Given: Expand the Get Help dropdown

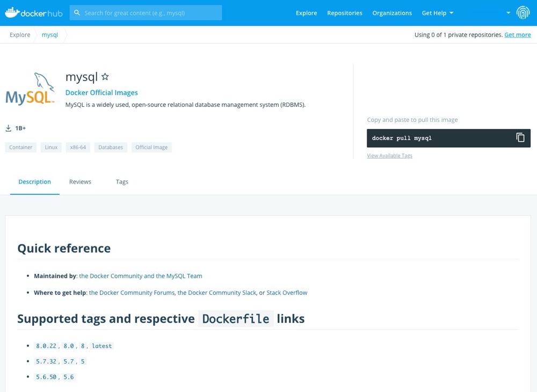Looking at the screenshot, I should point(438,13).
